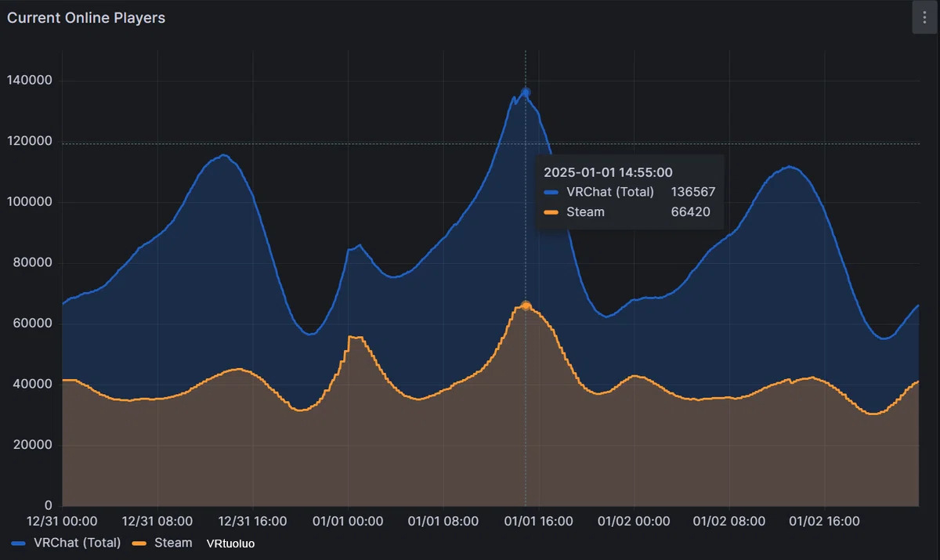Click the 66420 Steam value in tooltip
The width and height of the screenshot is (940, 560).
[690, 212]
